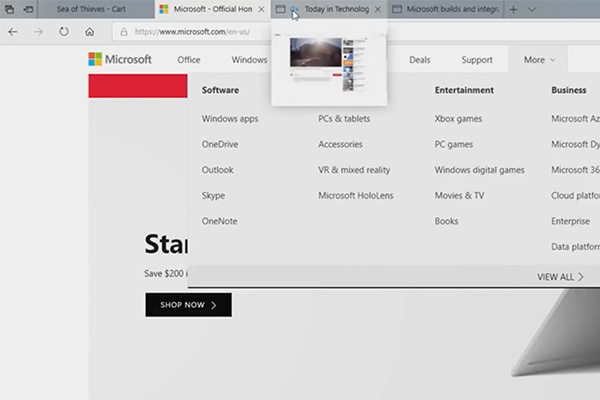Click the red promotional banner

click(x=138, y=86)
